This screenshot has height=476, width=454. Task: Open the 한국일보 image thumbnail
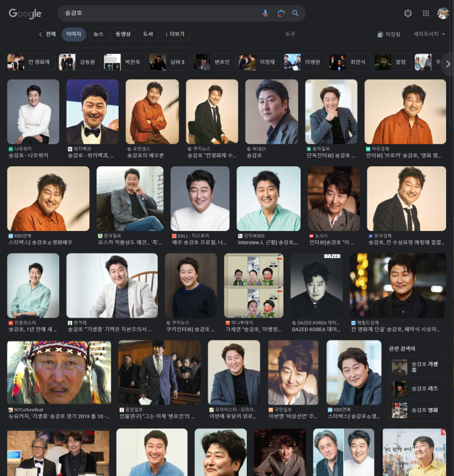pos(130,199)
